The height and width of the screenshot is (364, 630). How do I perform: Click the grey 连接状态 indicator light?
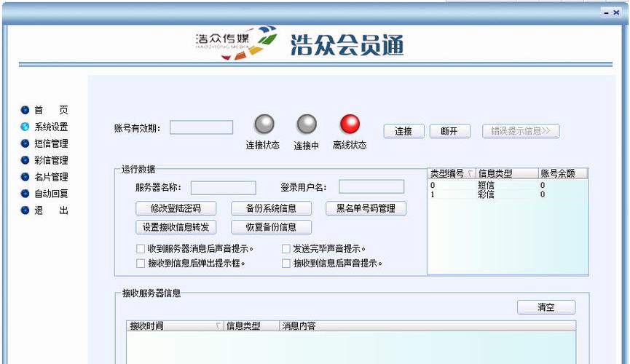[x=264, y=124]
